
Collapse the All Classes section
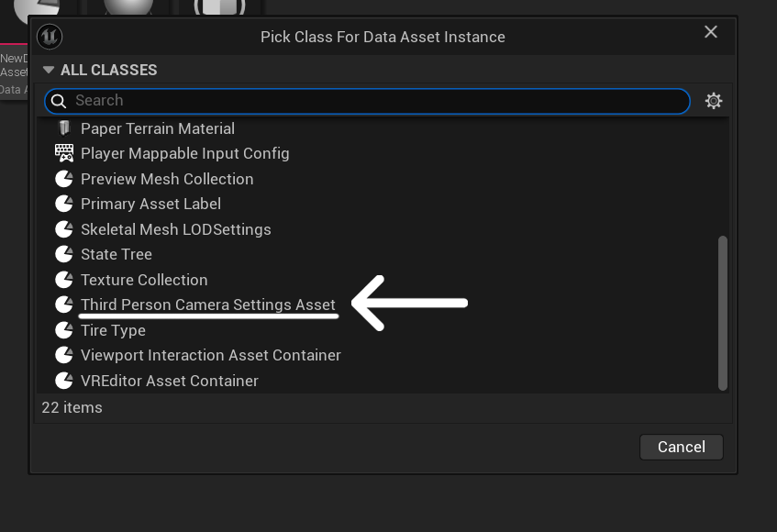(x=49, y=70)
